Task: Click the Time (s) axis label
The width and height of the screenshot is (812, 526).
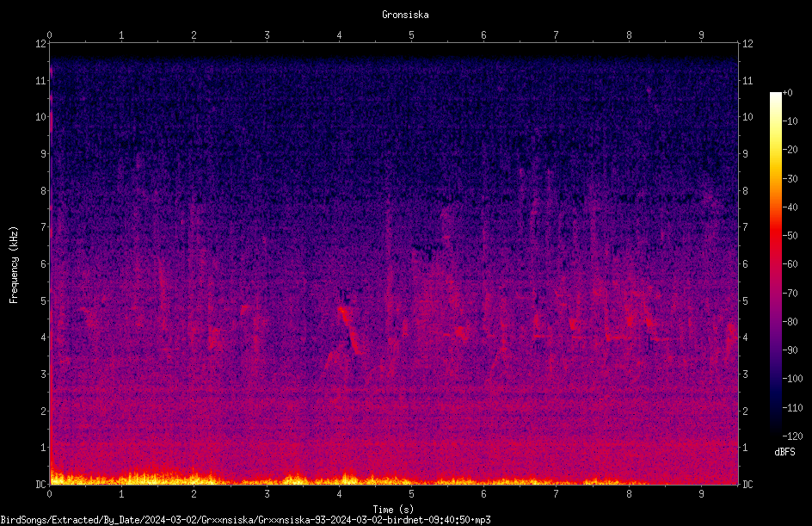Action: point(393,510)
